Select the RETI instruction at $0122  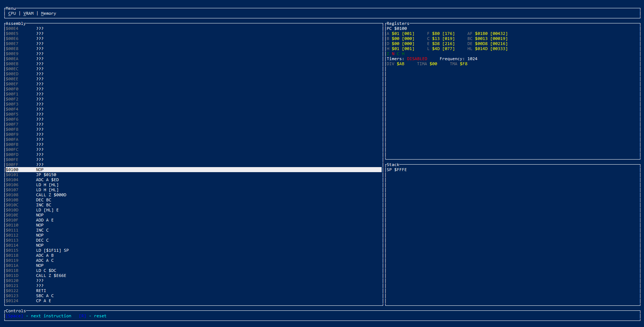[x=41, y=291]
